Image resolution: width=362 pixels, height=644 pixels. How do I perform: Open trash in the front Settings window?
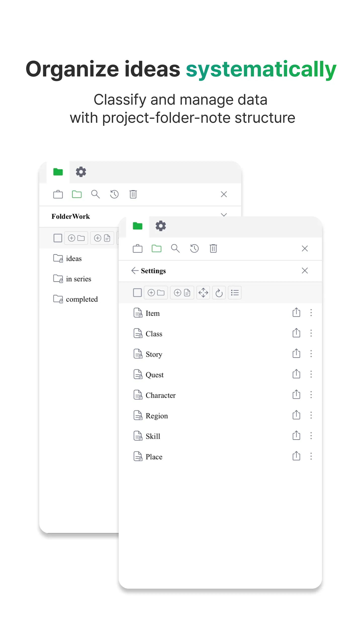(x=213, y=249)
